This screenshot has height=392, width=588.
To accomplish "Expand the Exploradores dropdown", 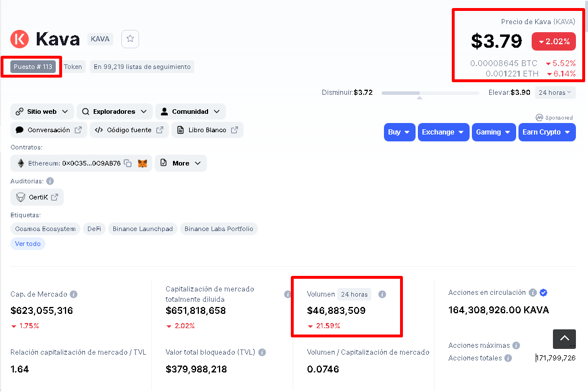I will 114,112.
